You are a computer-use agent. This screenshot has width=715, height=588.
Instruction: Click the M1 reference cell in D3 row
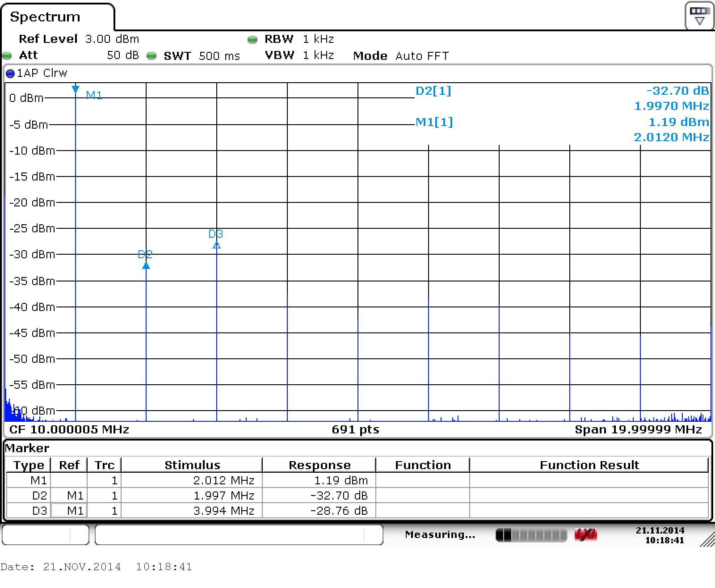[x=69, y=510]
